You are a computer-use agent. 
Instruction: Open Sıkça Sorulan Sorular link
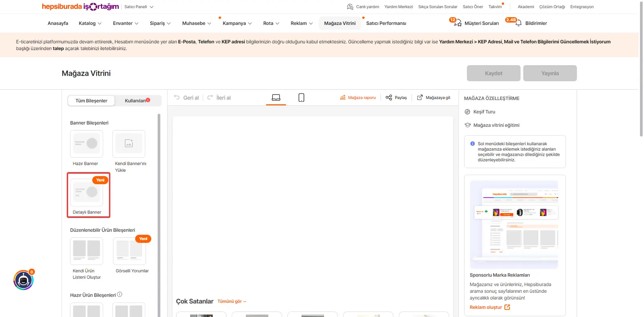coord(438,7)
